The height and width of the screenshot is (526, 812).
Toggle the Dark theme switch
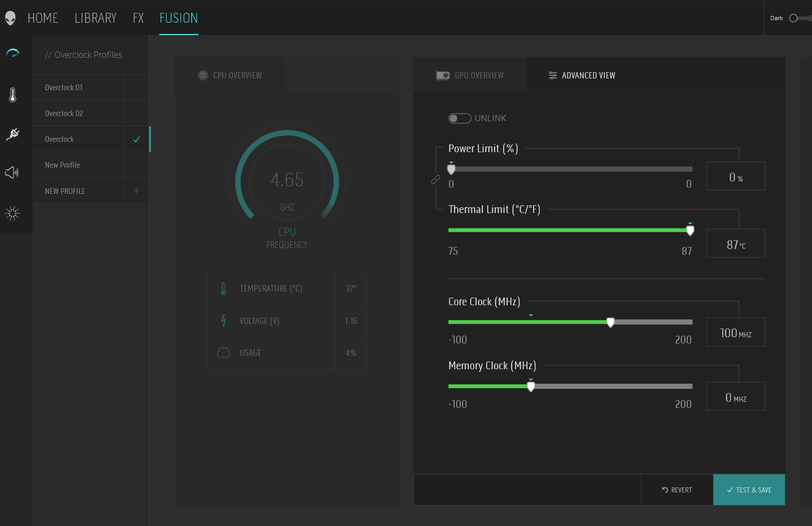[800, 18]
